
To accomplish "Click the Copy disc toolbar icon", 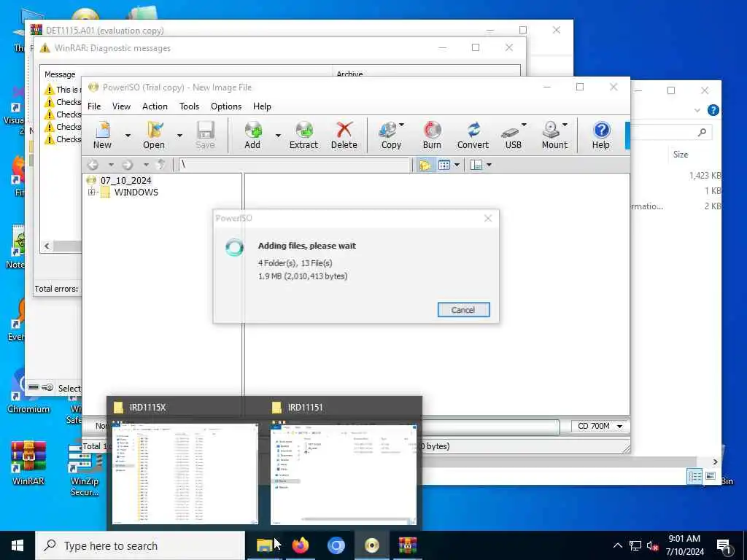I will (391, 135).
